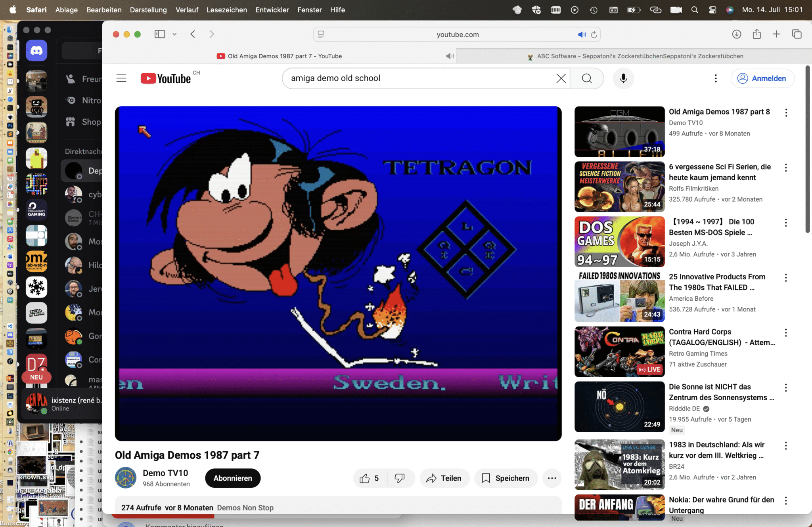This screenshot has height=527, width=812.
Task: Open options for Old Amiga Demos part 8
Action: click(786, 113)
